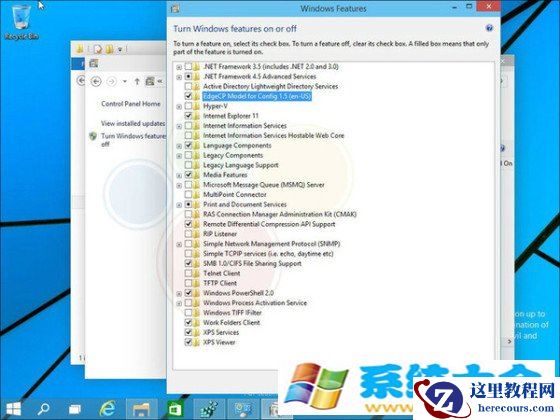
Task: Click Up arrow in Control Panel window
Action: 137,81
